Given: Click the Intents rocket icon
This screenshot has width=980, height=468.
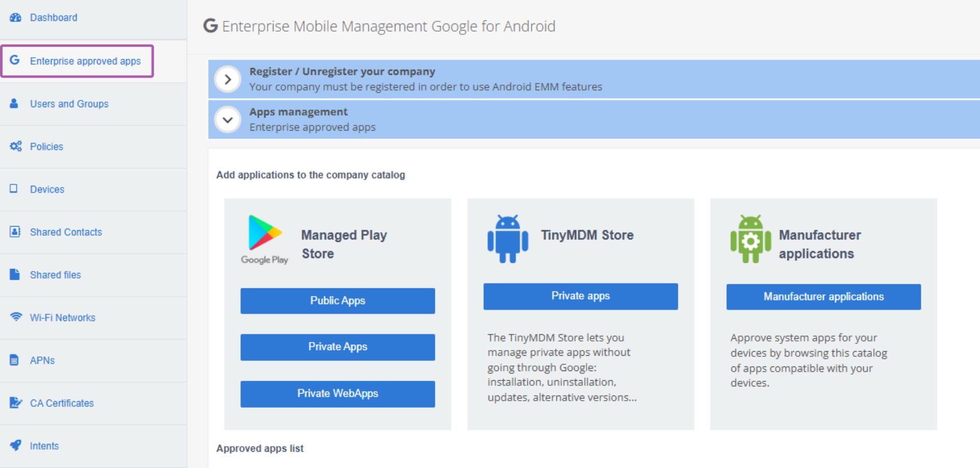Looking at the screenshot, I should click(x=16, y=445).
